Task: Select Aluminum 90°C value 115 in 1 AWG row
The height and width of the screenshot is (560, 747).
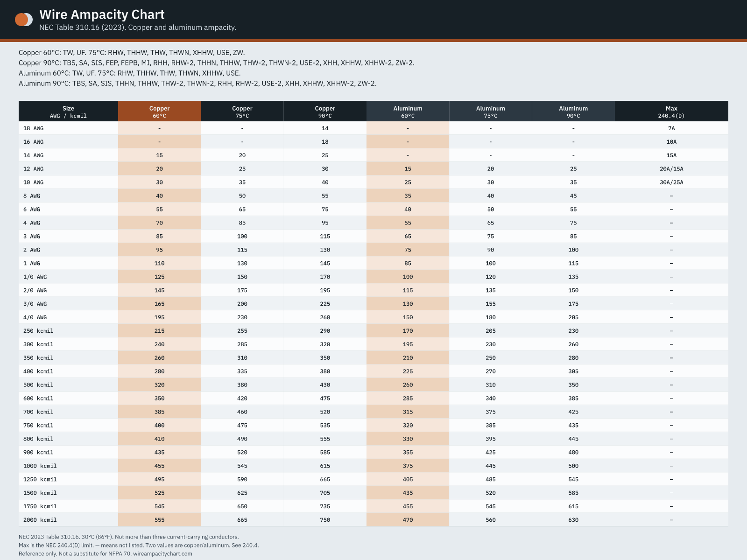Action: click(573, 264)
